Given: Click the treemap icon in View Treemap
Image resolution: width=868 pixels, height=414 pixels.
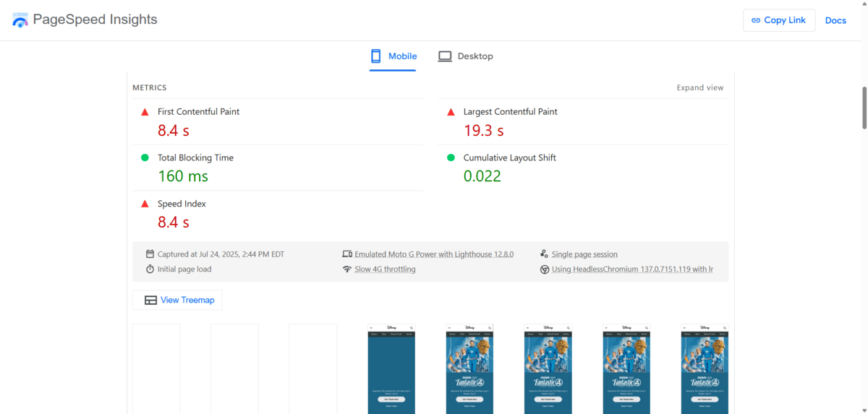Looking at the screenshot, I should [x=150, y=300].
